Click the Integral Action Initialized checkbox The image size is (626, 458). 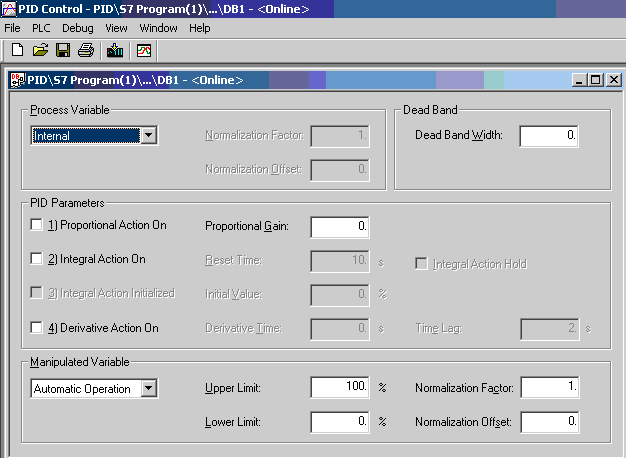[x=36, y=293]
